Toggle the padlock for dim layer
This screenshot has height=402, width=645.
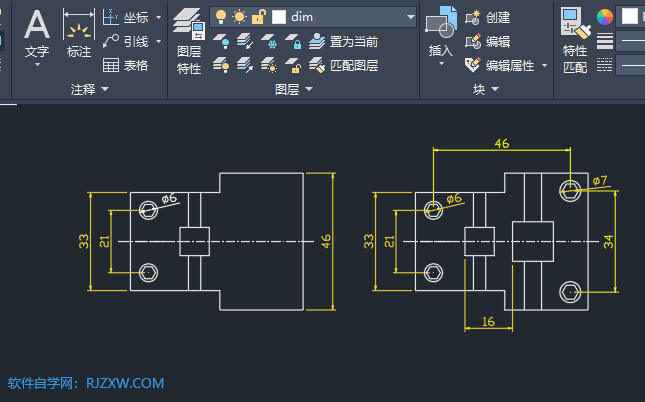258,17
